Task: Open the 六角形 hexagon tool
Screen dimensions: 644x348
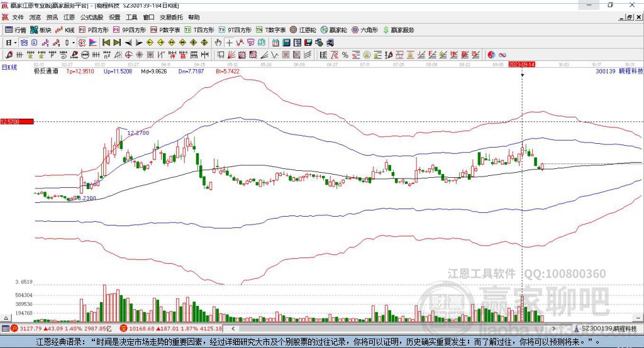Action: coord(365,30)
